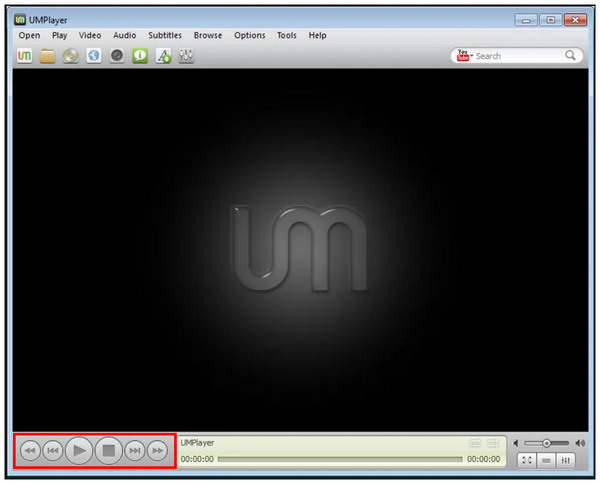Image resolution: width=600 pixels, height=484 pixels.
Task: Open disc via the CD/DVD icon
Action: pyautogui.click(x=71, y=56)
